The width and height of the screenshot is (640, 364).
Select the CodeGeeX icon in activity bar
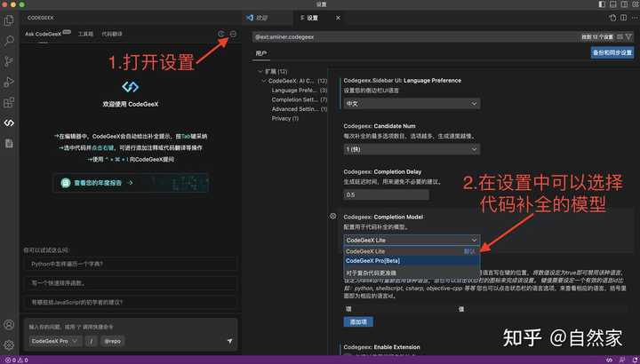[9, 123]
